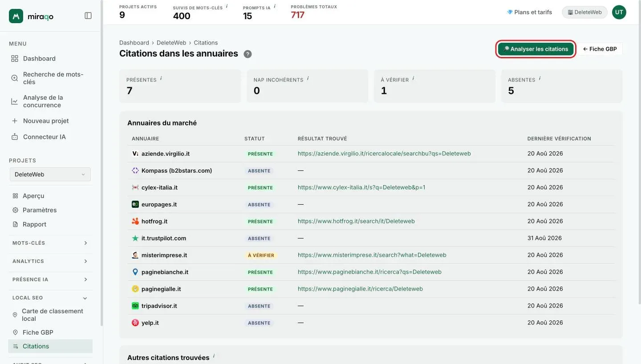
Task: Collapse sidebar with the panel toggle icon
Action: [x=88, y=16]
